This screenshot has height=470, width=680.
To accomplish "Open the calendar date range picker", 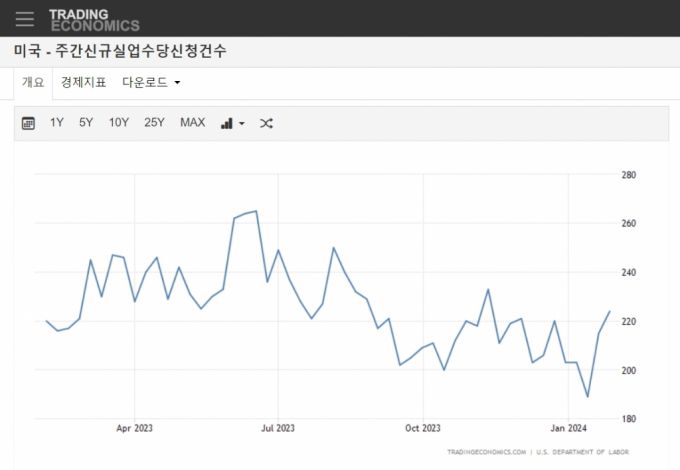I will click(x=28, y=123).
